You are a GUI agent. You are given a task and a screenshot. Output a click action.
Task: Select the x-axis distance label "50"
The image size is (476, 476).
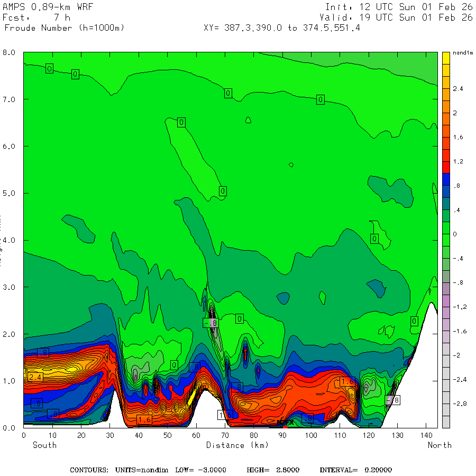point(167,436)
